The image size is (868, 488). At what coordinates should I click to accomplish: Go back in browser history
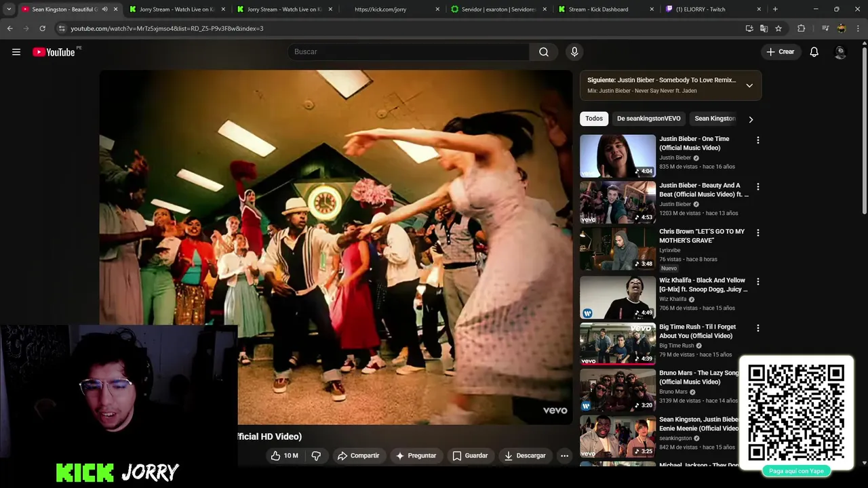coord(9,28)
